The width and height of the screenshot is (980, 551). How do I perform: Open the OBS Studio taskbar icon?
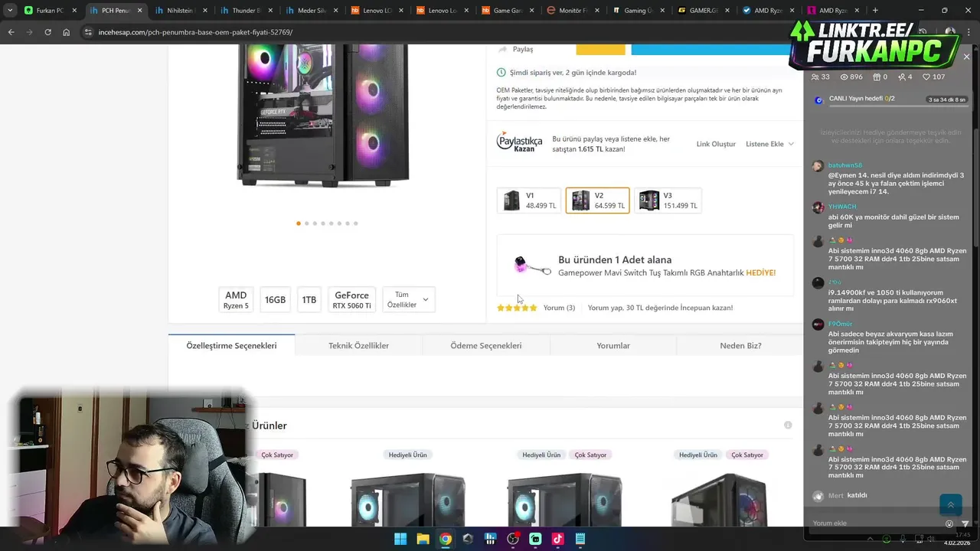tap(513, 539)
